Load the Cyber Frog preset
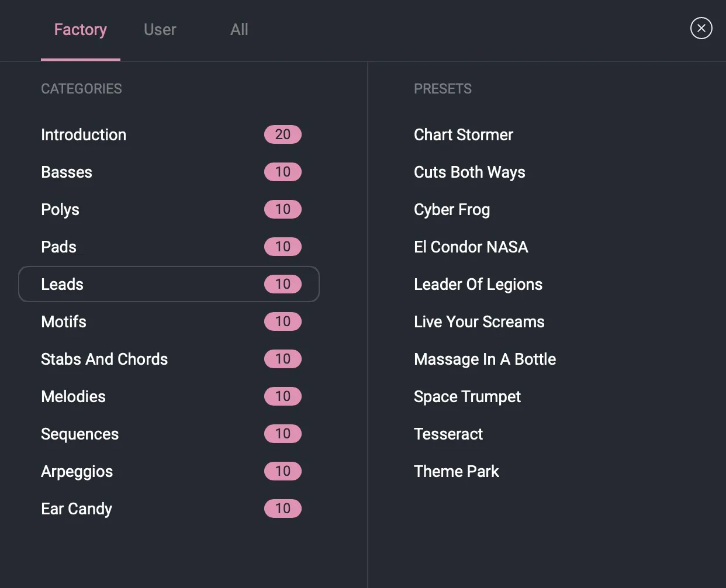The width and height of the screenshot is (726, 588). coord(452,210)
